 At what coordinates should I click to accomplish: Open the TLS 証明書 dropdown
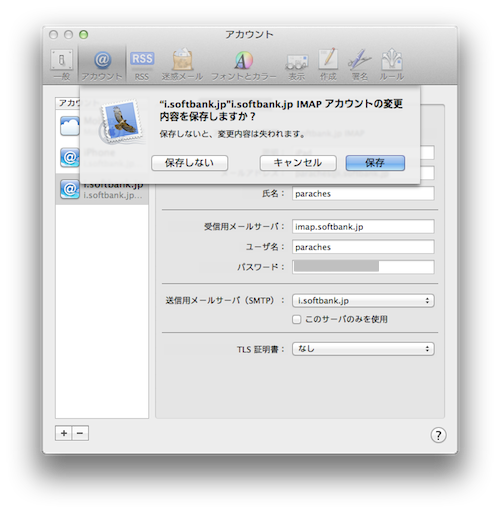(363, 349)
